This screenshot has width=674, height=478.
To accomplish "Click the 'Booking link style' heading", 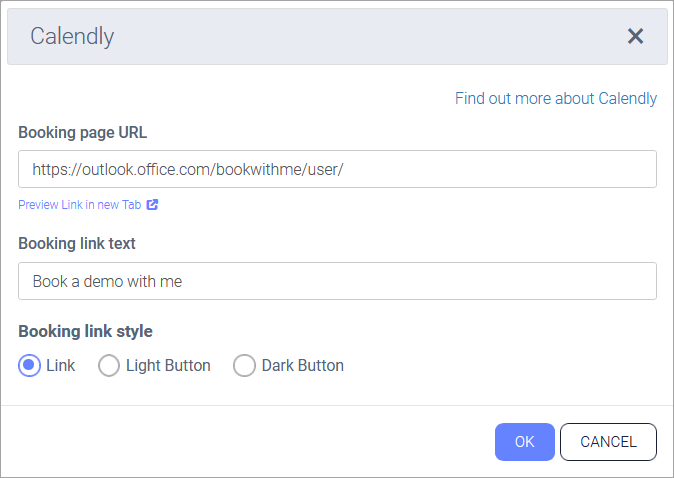I will pyautogui.click(x=85, y=331).
